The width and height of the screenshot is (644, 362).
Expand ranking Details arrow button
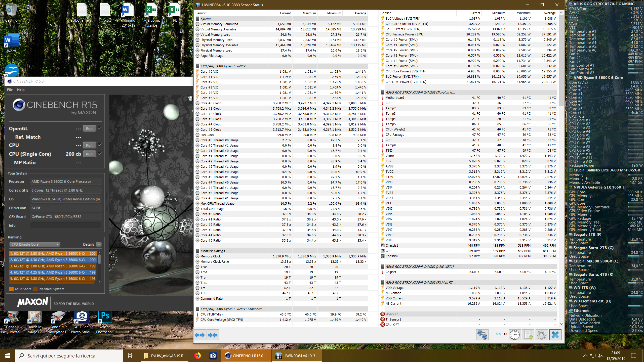(99, 244)
